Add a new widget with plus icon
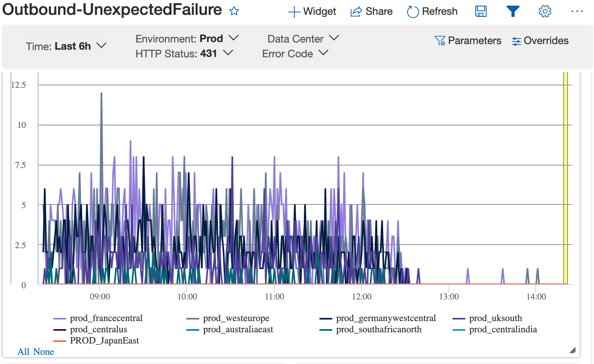Image resolution: width=594 pixels, height=364 pixels. [x=294, y=12]
